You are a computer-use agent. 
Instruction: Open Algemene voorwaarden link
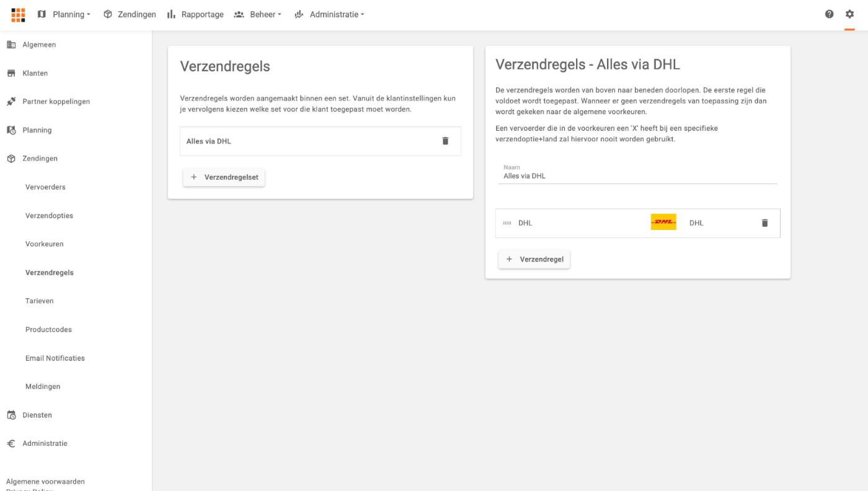click(x=45, y=482)
